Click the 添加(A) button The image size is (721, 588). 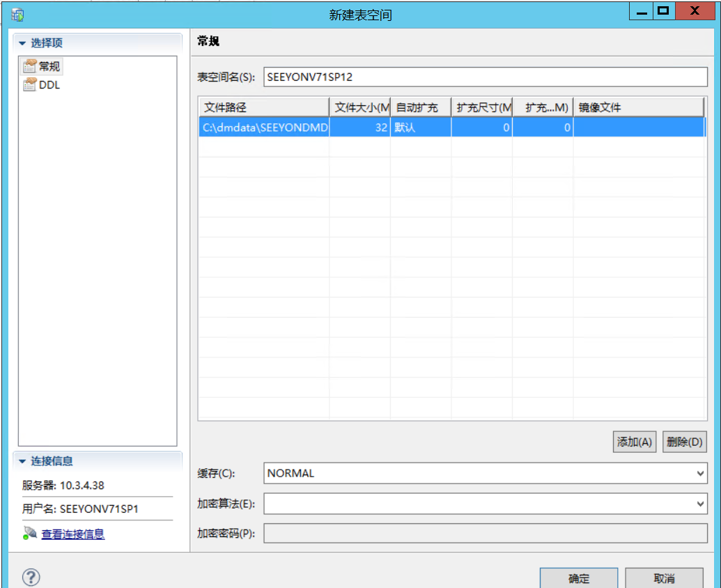point(634,442)
